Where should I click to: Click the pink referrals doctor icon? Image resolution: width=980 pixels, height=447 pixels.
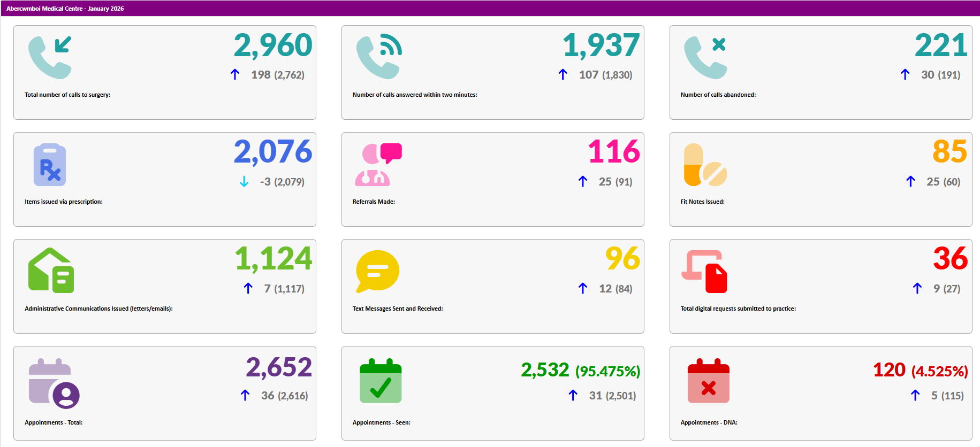pos(378,165)
